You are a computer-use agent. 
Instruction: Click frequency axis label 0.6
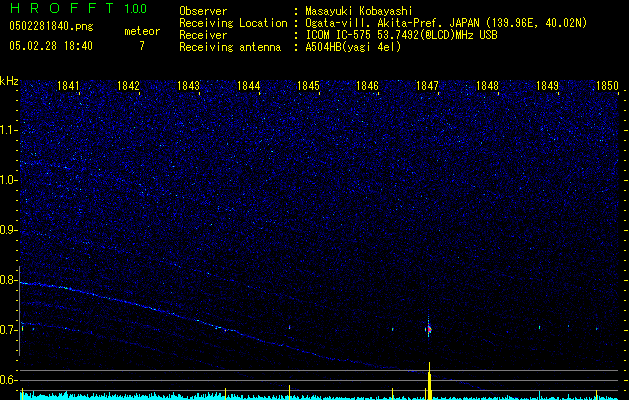[8, 380]
